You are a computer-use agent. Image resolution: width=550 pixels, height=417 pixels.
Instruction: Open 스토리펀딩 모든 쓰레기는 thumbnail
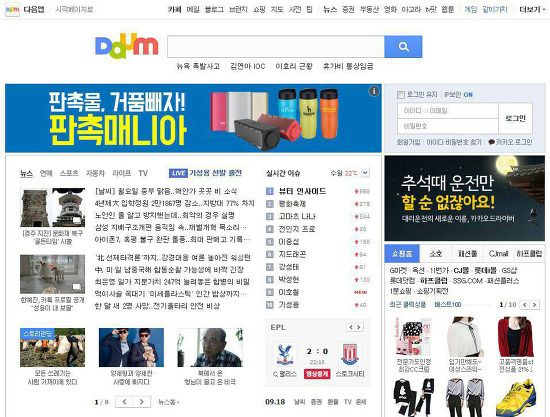tap(52, 348)
